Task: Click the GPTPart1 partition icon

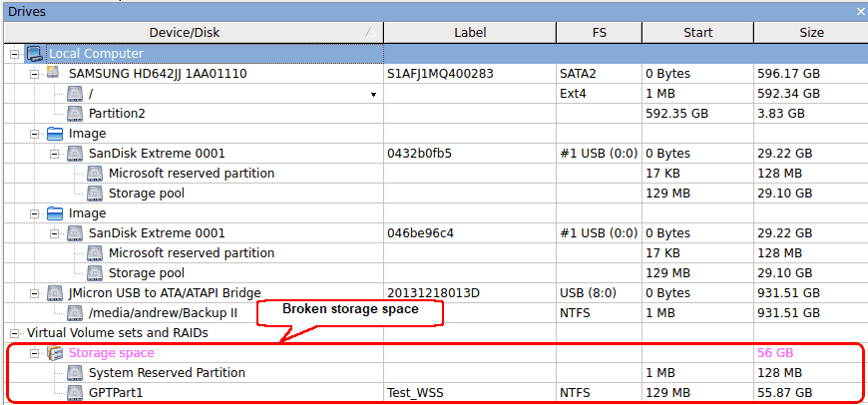Action: tap(75, 393)
